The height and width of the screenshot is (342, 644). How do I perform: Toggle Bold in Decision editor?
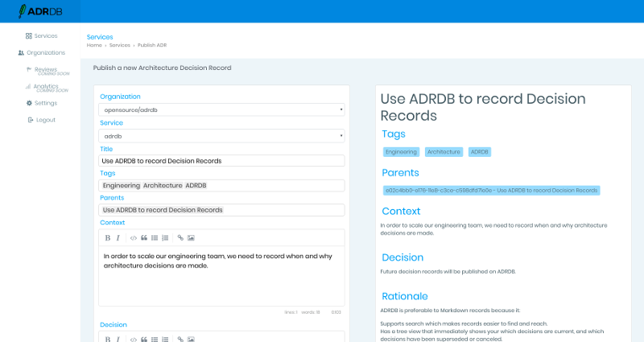[x=108, y=339]
